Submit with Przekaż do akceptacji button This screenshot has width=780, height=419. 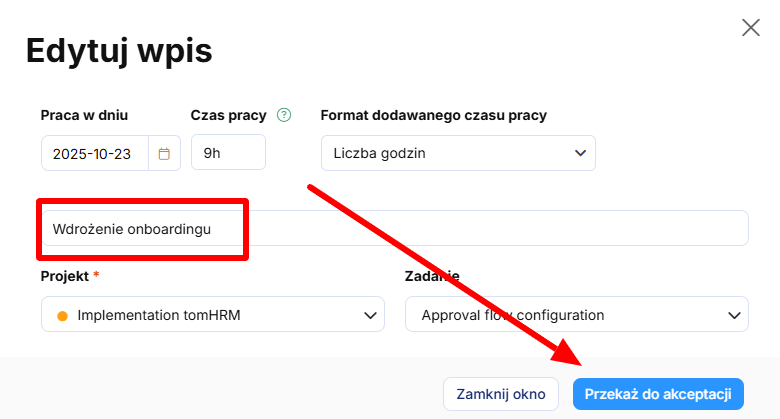(658, 393)
